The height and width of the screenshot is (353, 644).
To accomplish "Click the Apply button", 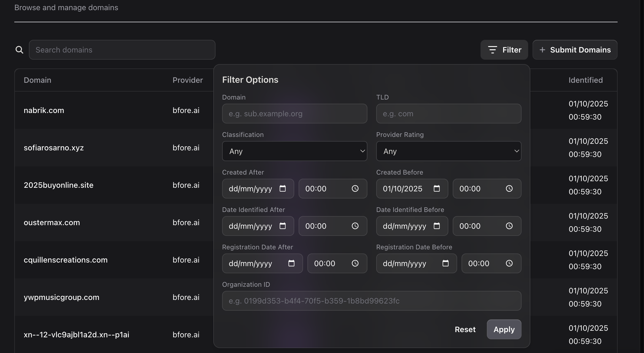I will pyautogui.click(x=504, y=329).
